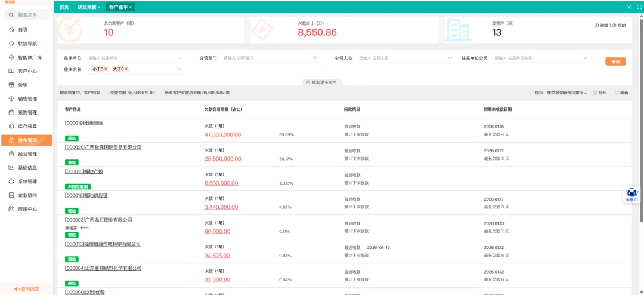This screenshot has width=644, height=295.
Task: Switch to the 首页 tab
Action: click(64, 7)
